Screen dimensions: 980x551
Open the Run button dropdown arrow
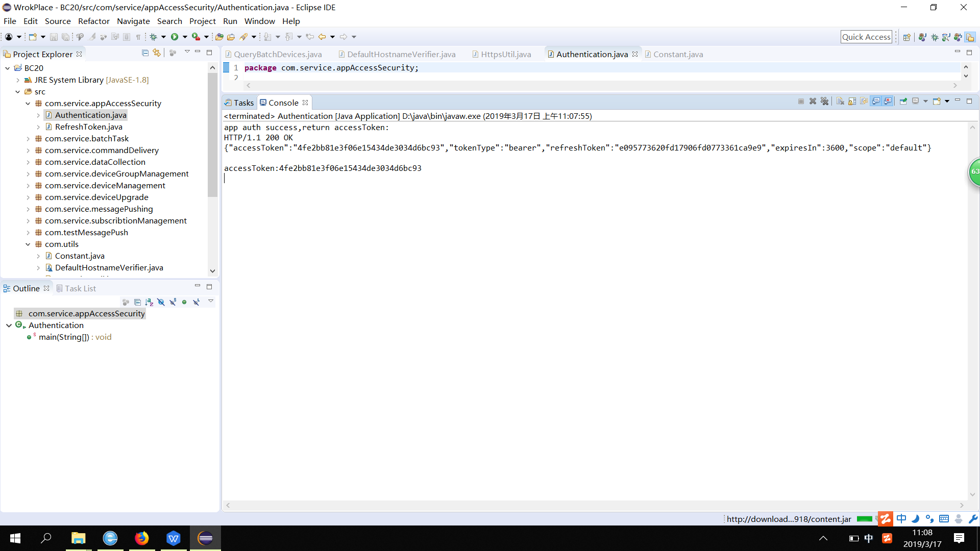pos(185,37)
